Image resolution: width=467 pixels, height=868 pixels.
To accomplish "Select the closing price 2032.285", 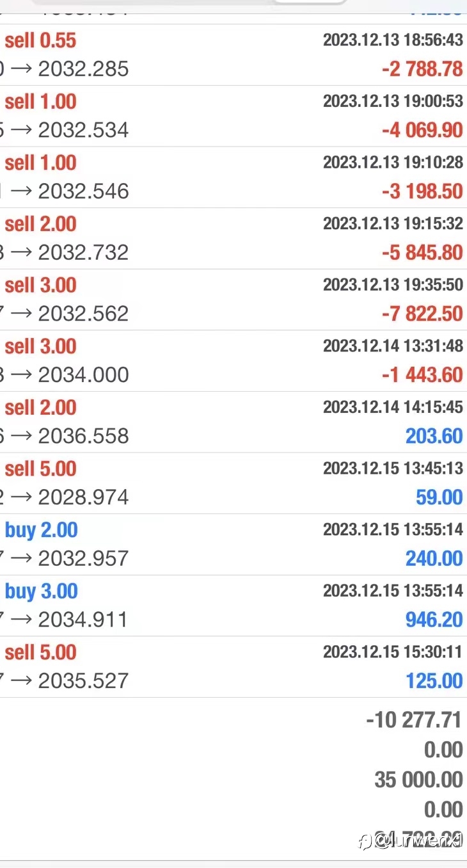I will coord(83,68).
